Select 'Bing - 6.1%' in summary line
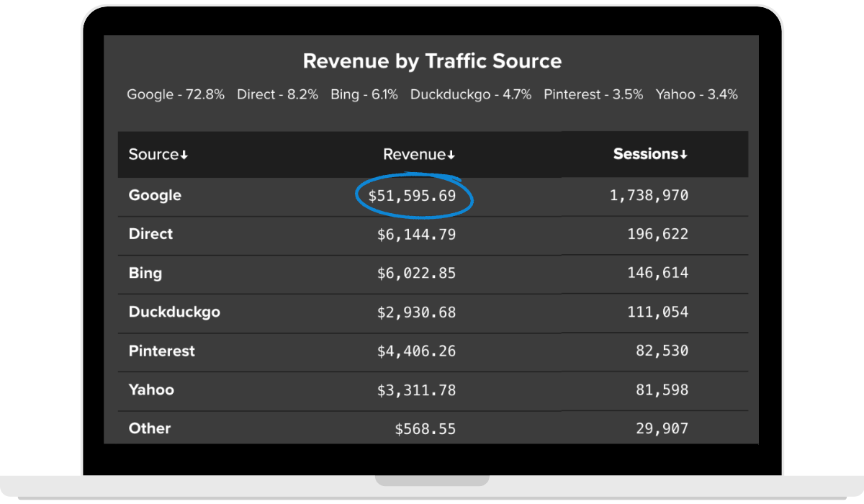The image size is (864, 504). [364, 94]
